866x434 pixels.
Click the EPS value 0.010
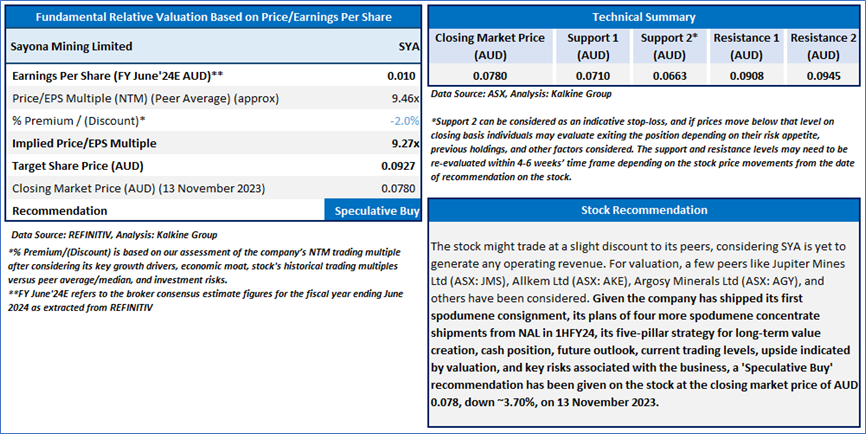coord(401,76)
